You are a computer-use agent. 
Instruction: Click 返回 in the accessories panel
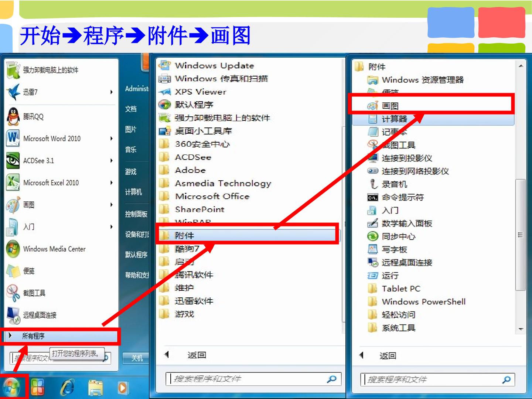388,356
